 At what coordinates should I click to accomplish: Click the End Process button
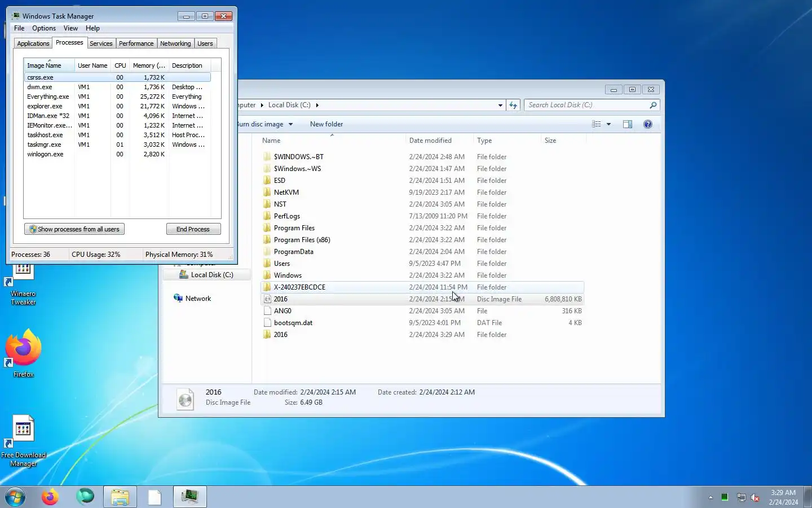click(x=193, y=229)
